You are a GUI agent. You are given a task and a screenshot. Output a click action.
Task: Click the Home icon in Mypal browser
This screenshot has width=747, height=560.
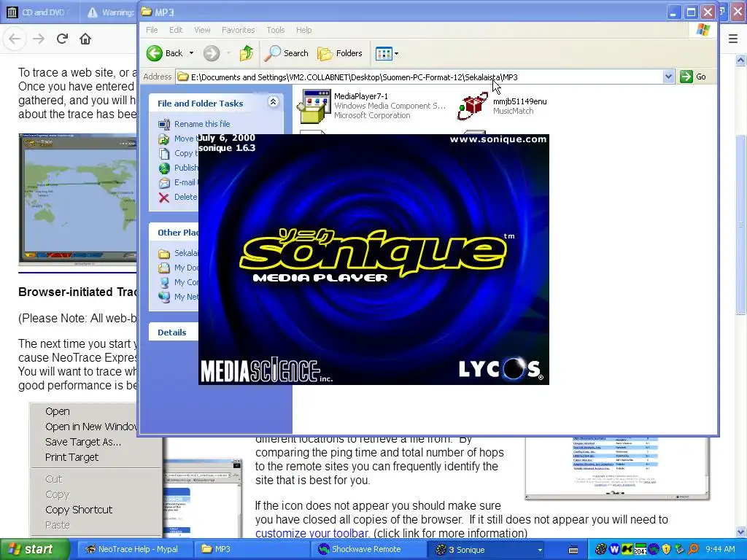pos(85,39)
